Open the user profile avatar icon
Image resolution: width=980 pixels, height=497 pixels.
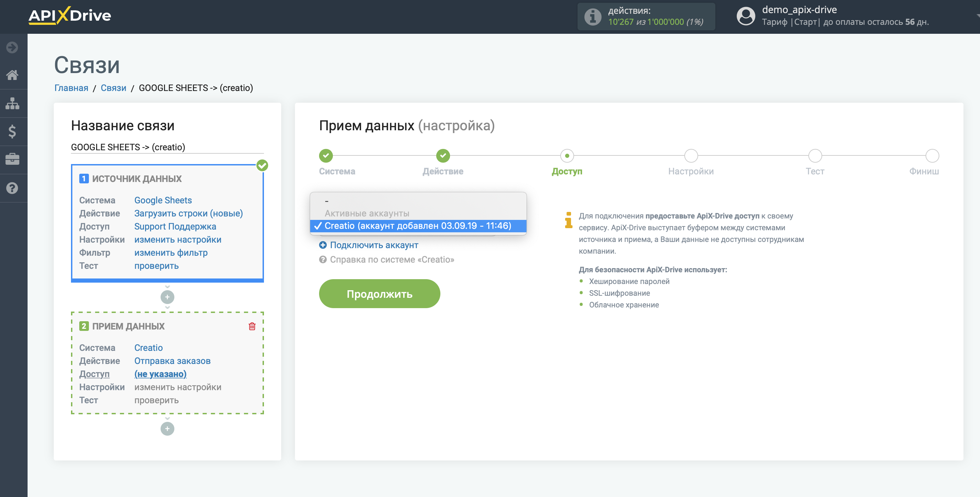746,16
